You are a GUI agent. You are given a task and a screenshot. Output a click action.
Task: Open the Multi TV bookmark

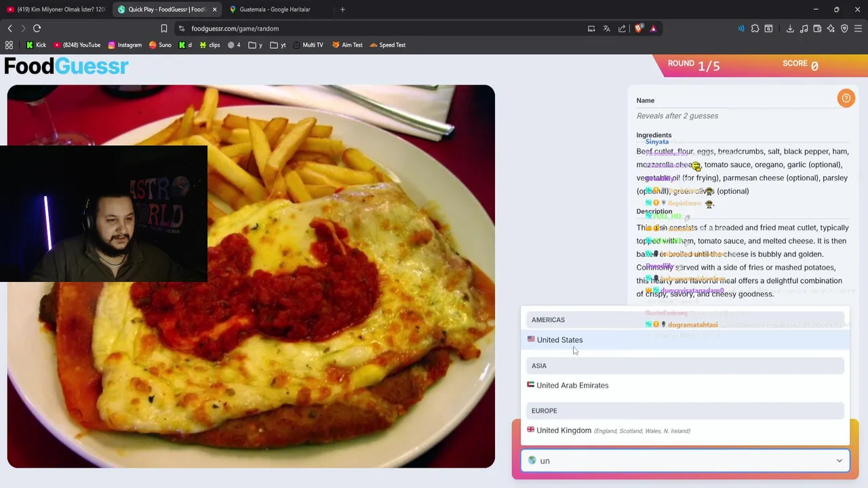point(308,45)
